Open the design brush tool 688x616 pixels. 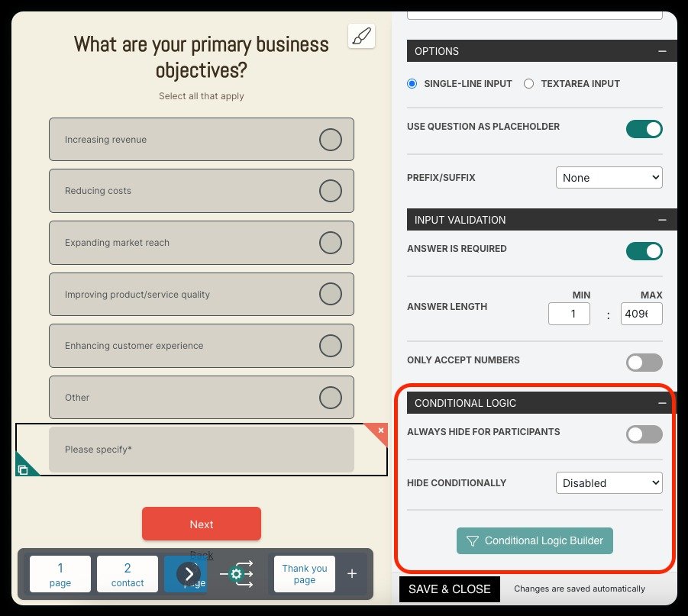point(361,36)
